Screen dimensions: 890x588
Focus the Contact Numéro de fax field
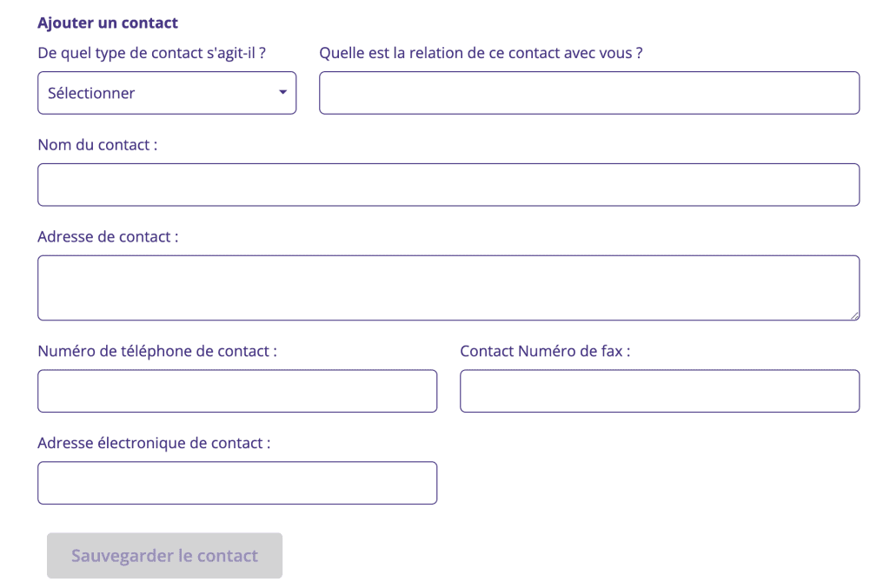660,391
